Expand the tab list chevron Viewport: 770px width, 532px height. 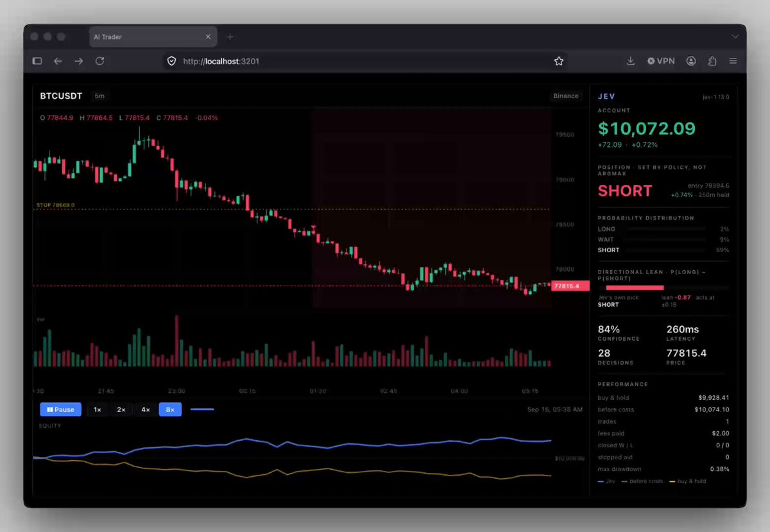pos(735,37)
